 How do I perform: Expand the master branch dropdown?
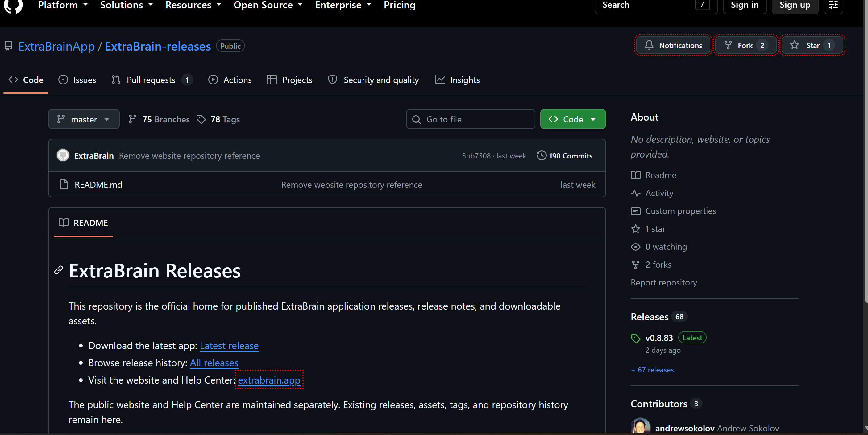point(84,119)
